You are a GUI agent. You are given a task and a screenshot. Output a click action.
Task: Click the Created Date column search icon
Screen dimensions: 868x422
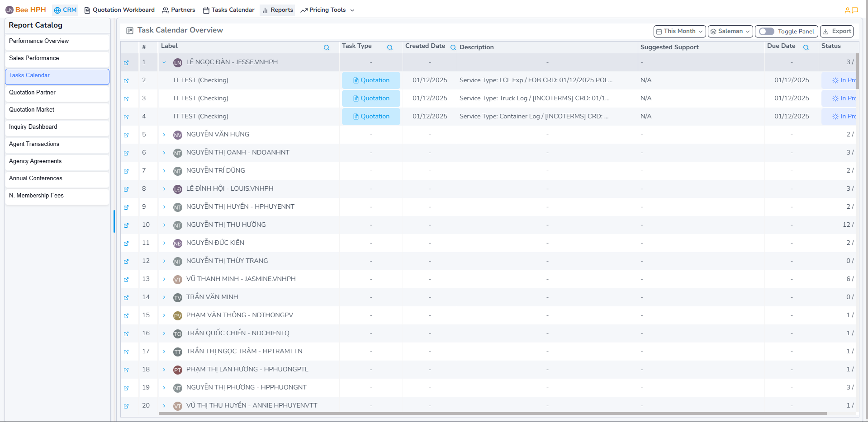[x=453, y=47]
